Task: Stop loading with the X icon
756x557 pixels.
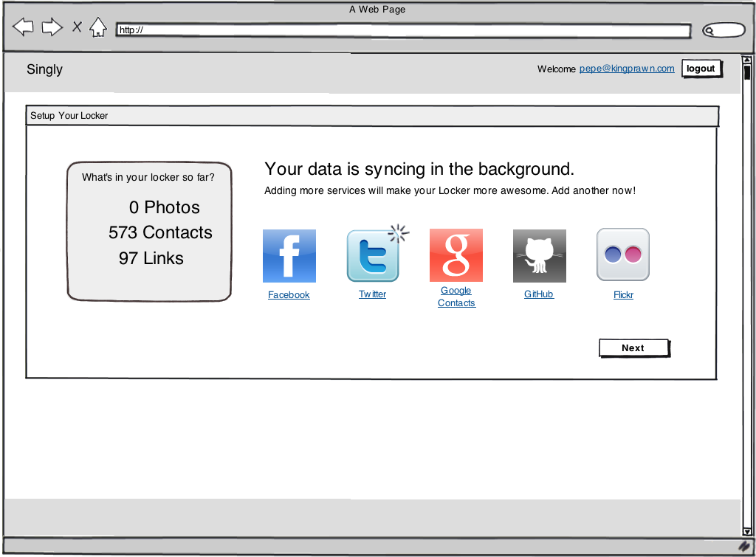Action: [x=77, y=27]
